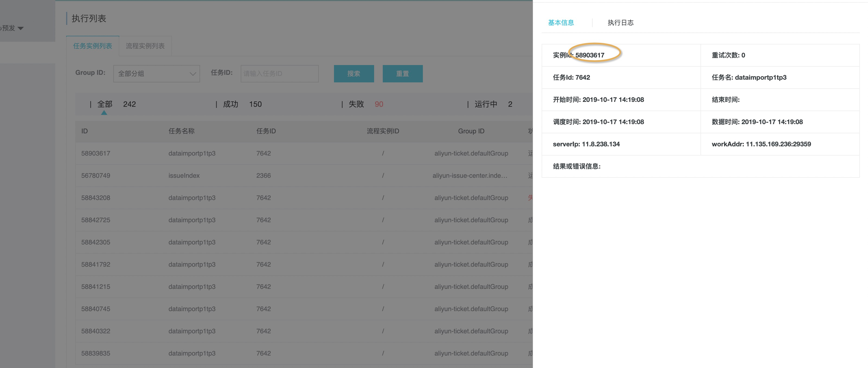The width and height of the screenshot is (868, 368).
Task: Switch to the 流程实例列表 tab
Action: tap(145, 46)
